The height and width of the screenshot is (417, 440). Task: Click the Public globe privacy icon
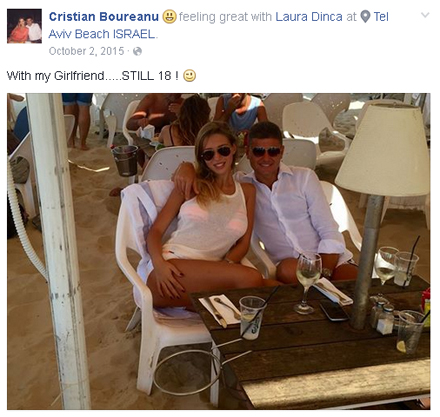tap(137, 51)
